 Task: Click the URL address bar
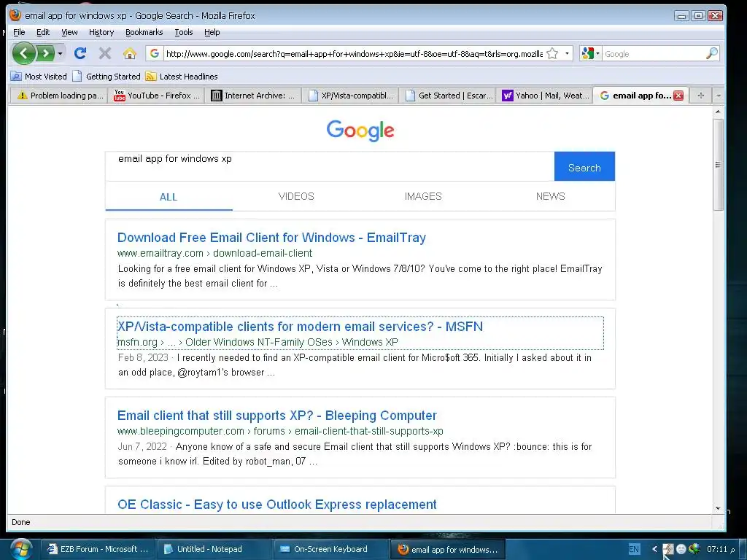point(354,54)
